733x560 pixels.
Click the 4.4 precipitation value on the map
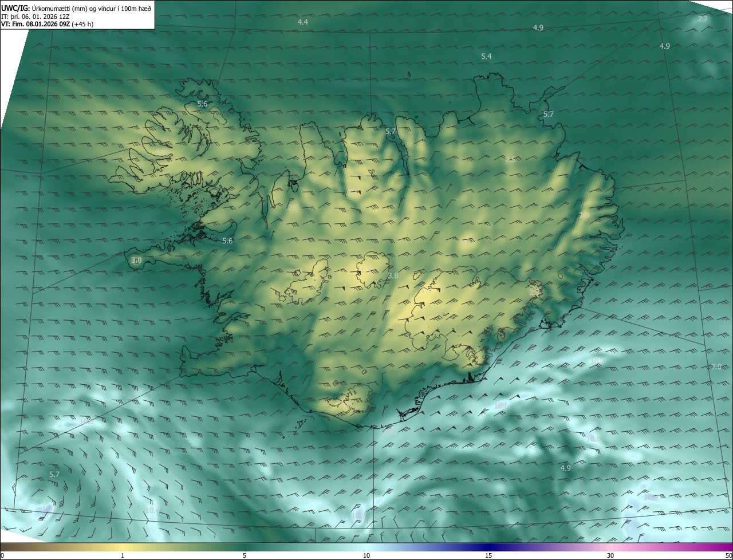tap(303, 22)
